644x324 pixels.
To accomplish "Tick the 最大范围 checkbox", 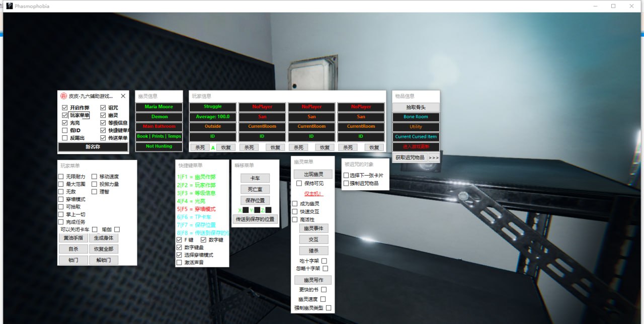I will (x=61, y=184).
